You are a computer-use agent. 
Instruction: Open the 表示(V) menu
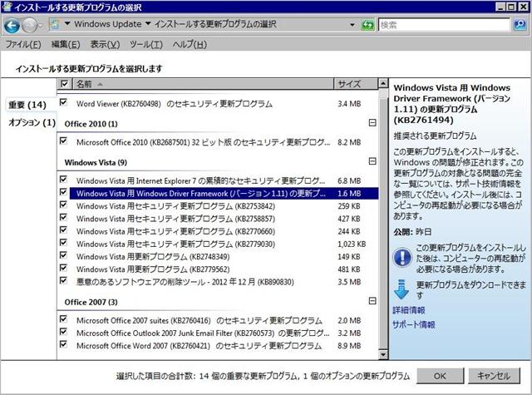(105, 44)
